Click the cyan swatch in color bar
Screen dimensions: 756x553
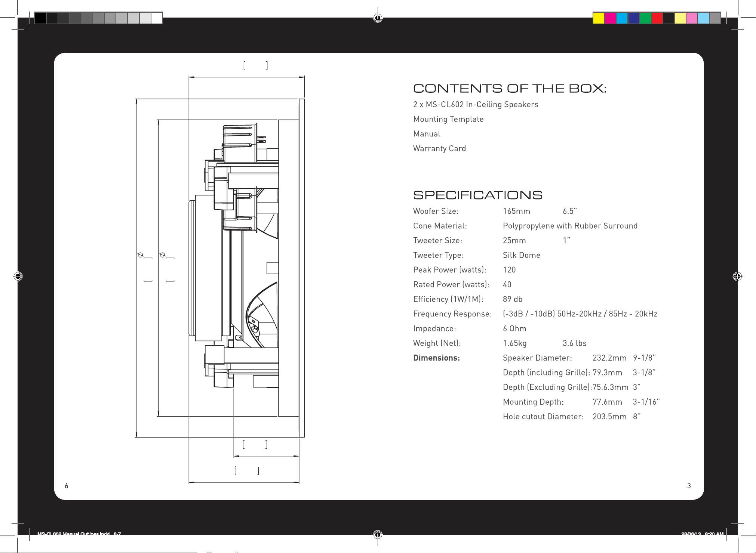tap(622, 18)
